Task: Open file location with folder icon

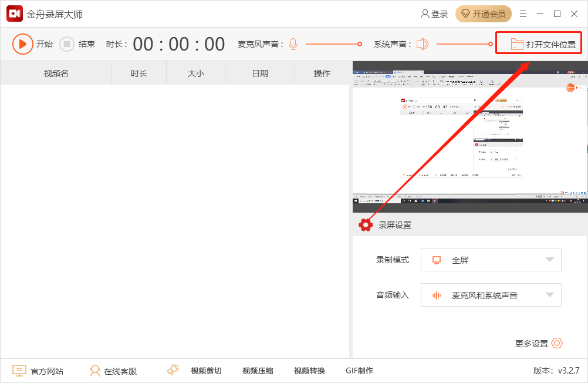Action: coord(517,45)
